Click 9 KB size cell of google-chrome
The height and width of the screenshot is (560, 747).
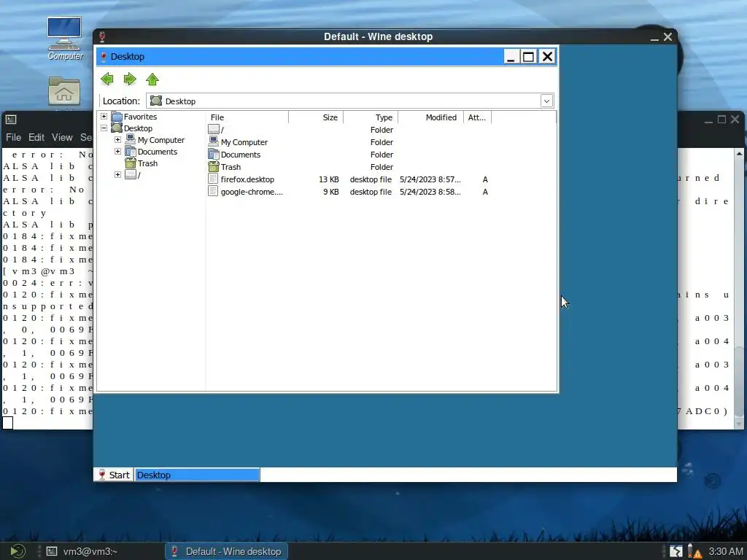(331, 192)
